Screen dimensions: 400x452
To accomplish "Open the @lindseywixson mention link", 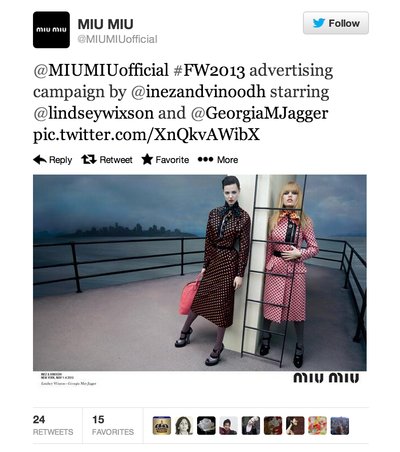I will pyautogui.click(x=93, y=113).
